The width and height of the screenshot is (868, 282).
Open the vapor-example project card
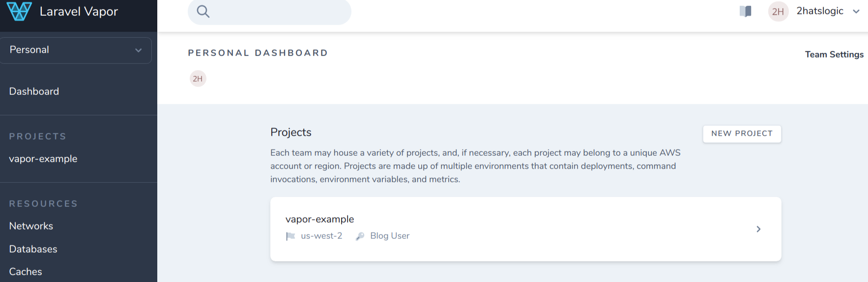click(x=525, y=229)
